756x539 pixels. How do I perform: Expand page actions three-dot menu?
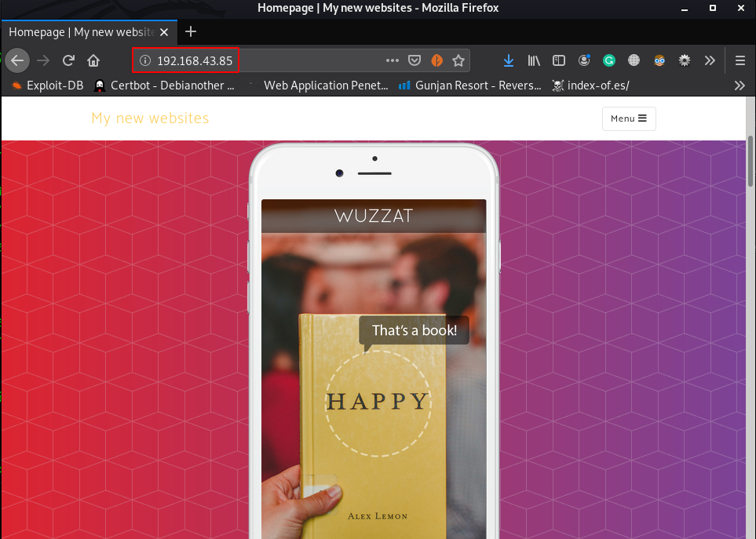point(393,60)
